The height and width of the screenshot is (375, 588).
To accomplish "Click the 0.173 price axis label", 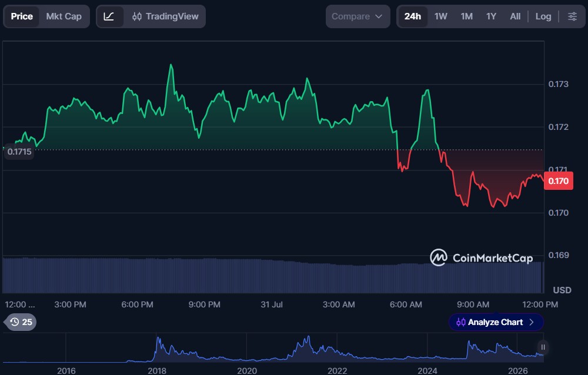I will tap(559, 84).
